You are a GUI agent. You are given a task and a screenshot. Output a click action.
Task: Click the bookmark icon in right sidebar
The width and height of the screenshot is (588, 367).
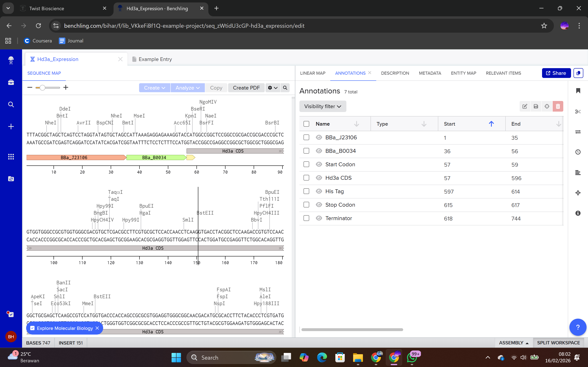point(578,91)
